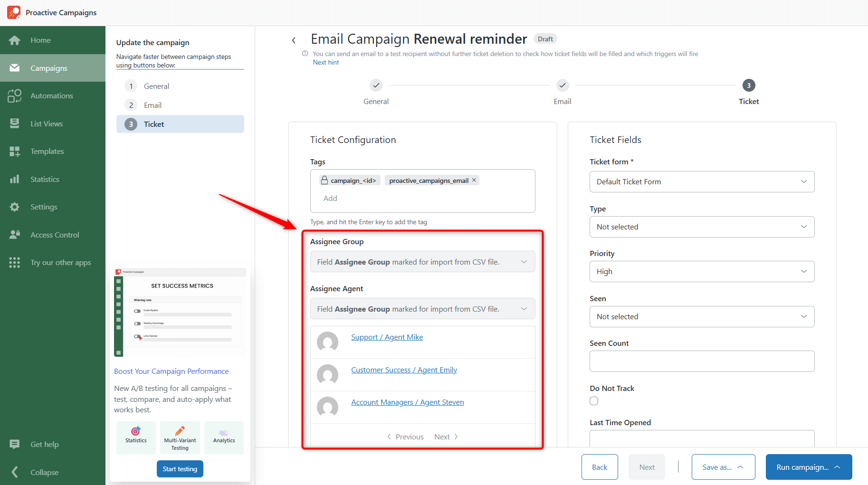Click the Run campaign button

pyautogui.click(x=808, y=467)
